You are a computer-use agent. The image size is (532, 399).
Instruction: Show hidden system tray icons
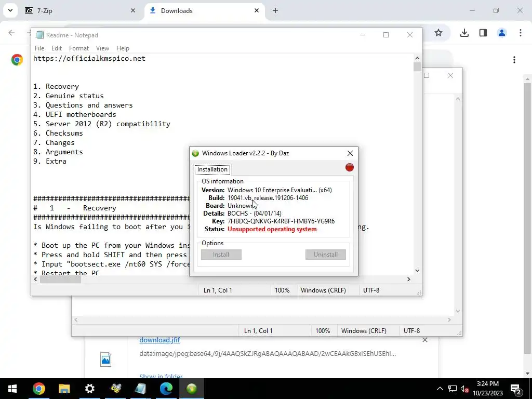tap(440, 389)
